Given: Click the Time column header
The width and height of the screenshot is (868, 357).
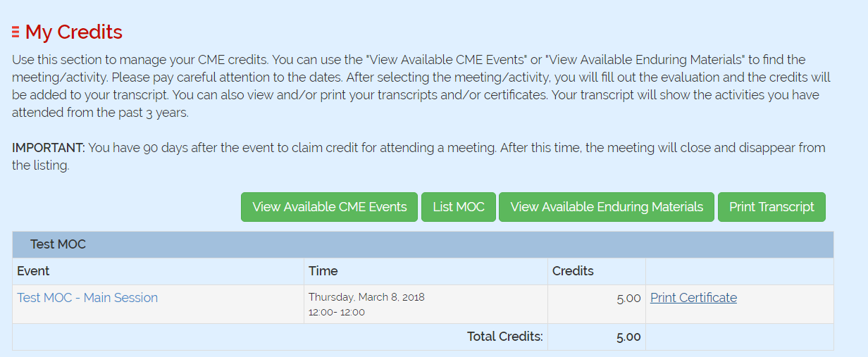Looking at the screenshot, I should point(323,271).
